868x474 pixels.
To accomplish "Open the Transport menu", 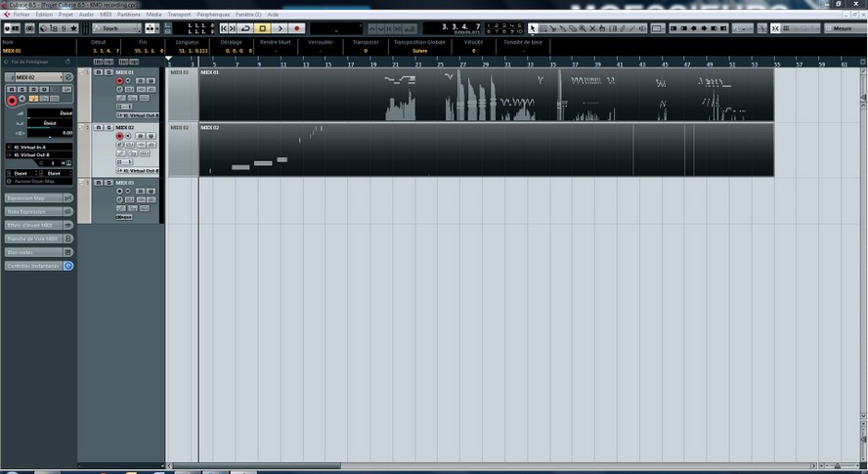I will pyautogui.click(x=179, y=15).
